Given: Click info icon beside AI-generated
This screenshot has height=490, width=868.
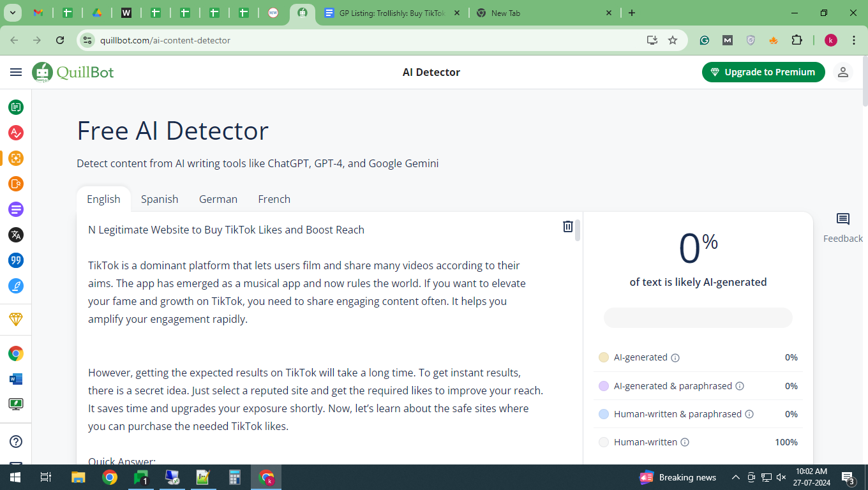Looking at the screenshot, I should click(675, 358).
